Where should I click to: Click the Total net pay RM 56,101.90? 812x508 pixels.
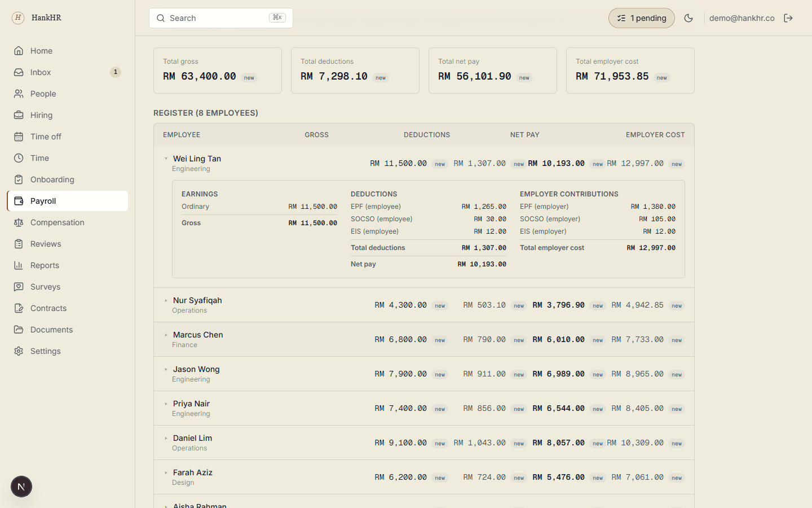coord(475,76)
